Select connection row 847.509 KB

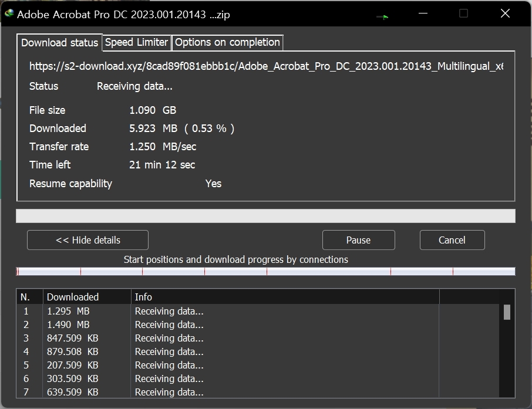258,338
